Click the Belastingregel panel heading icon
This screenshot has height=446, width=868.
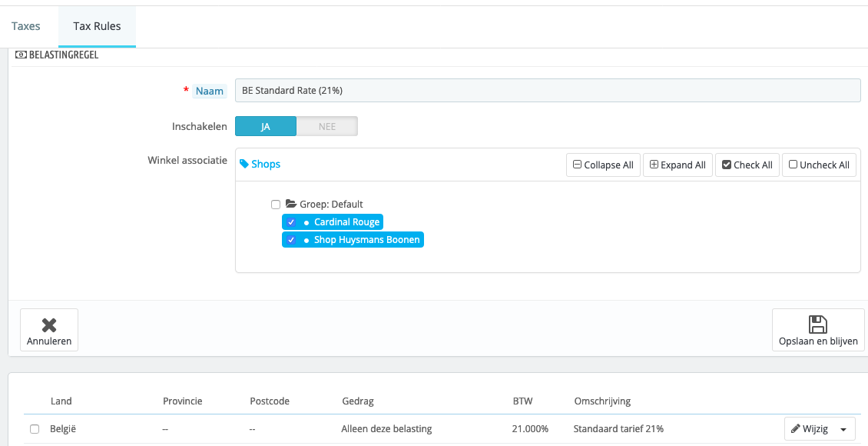pos(21,55)
